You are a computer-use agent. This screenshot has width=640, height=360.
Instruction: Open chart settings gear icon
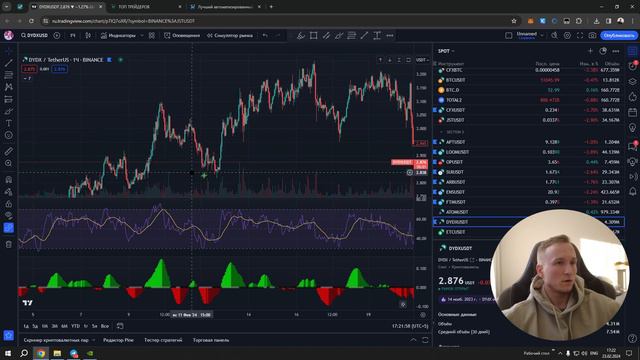coord(567,36)
